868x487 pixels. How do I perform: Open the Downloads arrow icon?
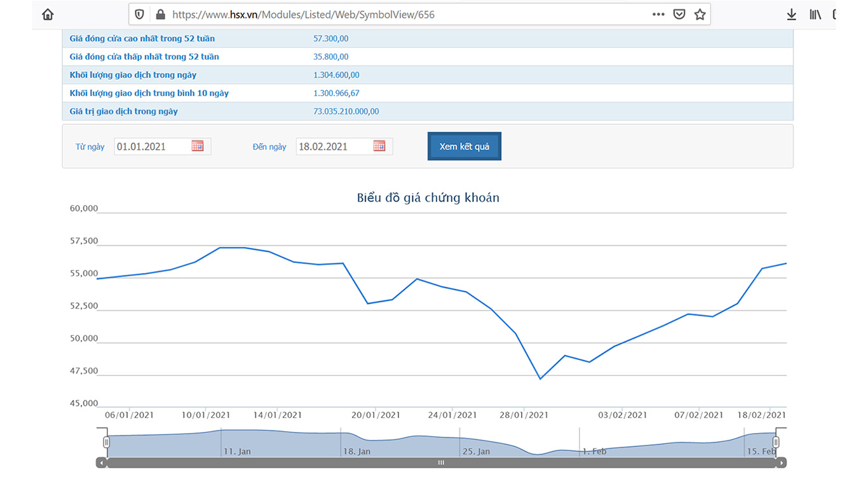791,14
